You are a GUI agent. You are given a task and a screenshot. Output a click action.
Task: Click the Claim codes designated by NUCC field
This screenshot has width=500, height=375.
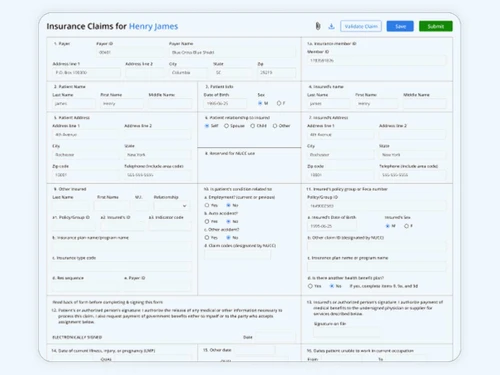pyautogui.click(x=237, y=255)
